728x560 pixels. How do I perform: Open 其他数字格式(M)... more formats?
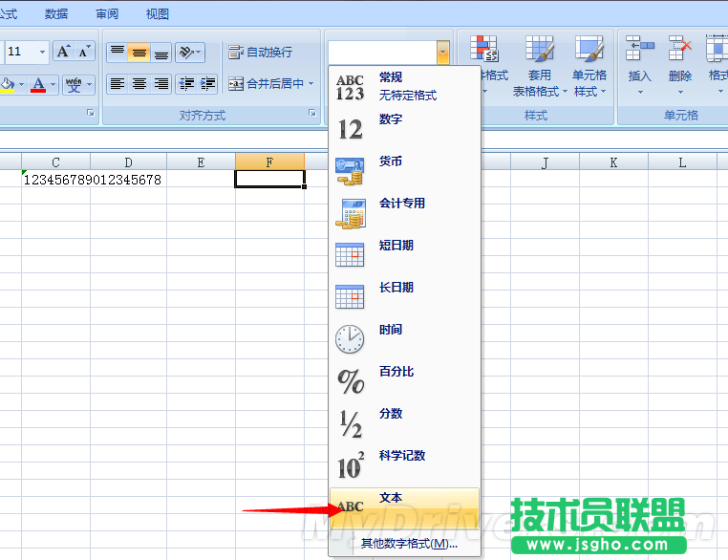(409, 544)
